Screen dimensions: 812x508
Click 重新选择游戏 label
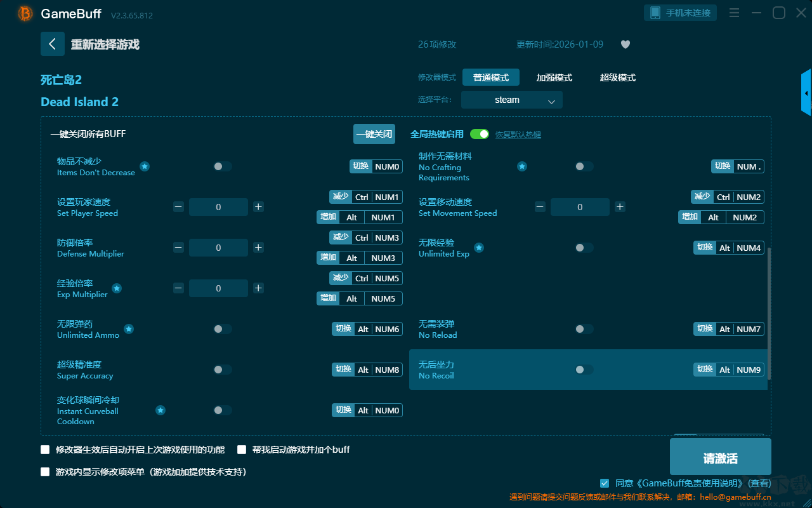(x=105, y=44)
